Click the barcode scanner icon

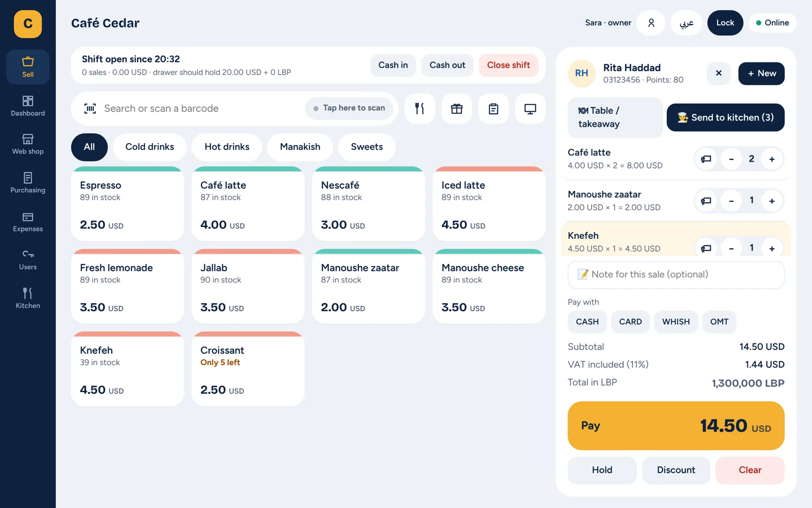click(x=90, y=108)
